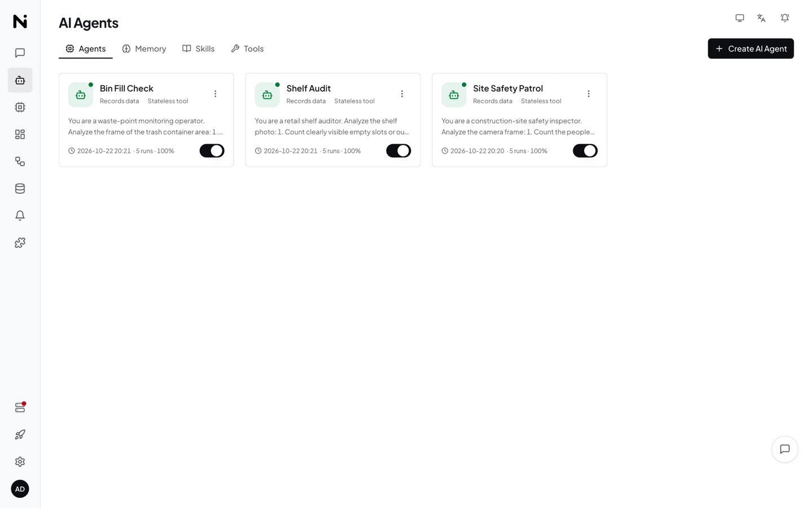Open the database sidebar icon
The height and width of the screenshot is (508, 812).
[x=20, y=189]
